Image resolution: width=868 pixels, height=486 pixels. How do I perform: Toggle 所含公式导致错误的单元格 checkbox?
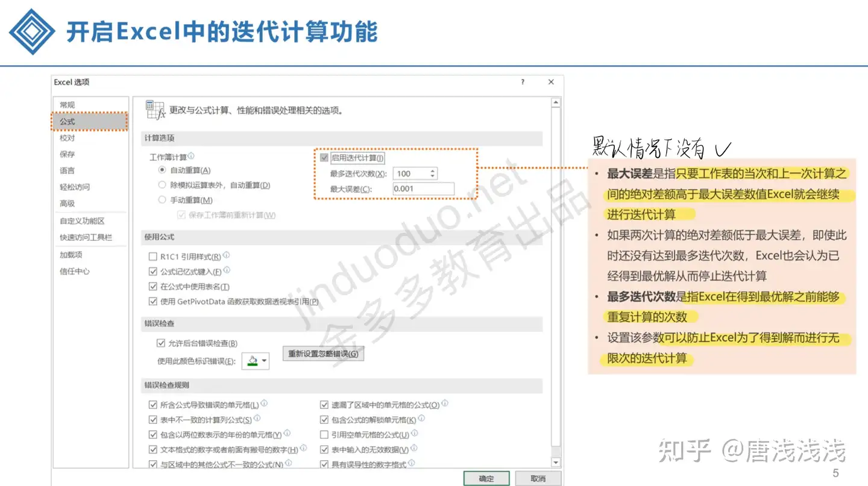[x=153, y=405]
